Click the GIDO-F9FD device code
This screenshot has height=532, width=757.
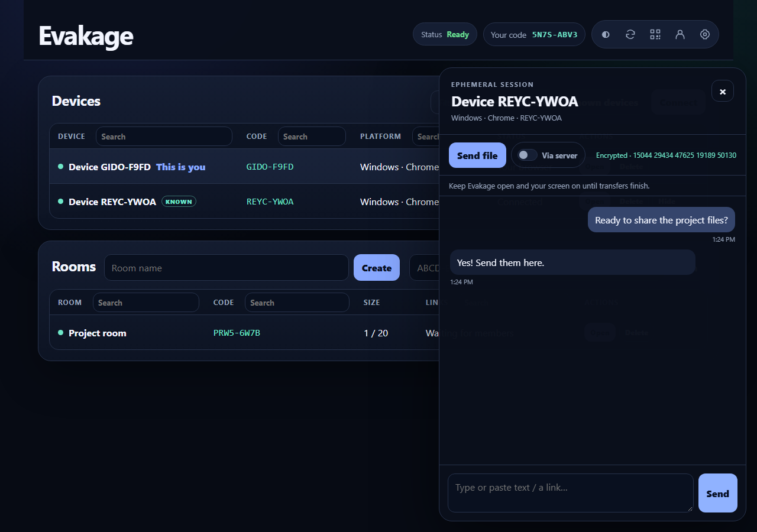tap(270, 167)
